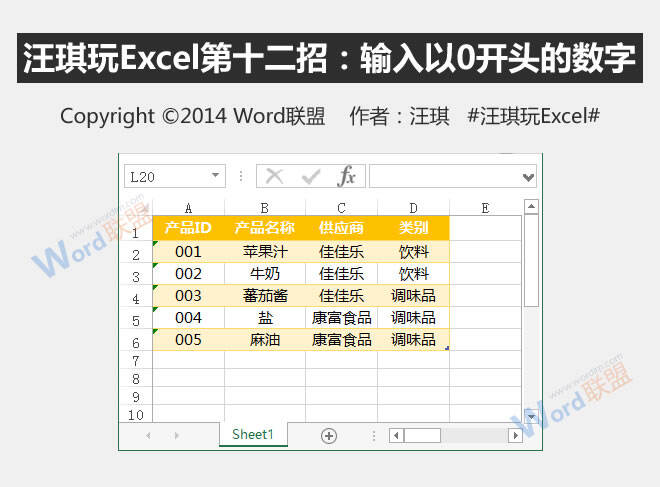660x487 pixels.
Task: Click next sheet navigation arrow
Action: coord(176,436)
